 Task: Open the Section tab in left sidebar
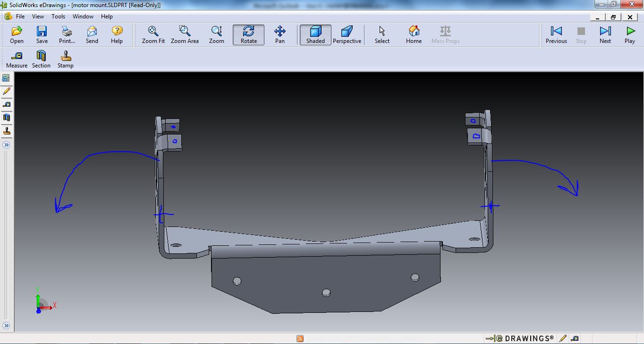[6, 117]
